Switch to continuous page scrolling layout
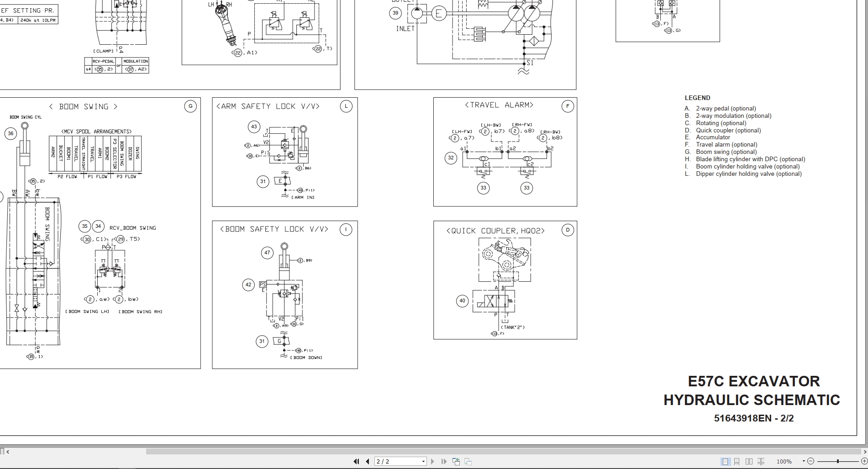 pos(736,461)
